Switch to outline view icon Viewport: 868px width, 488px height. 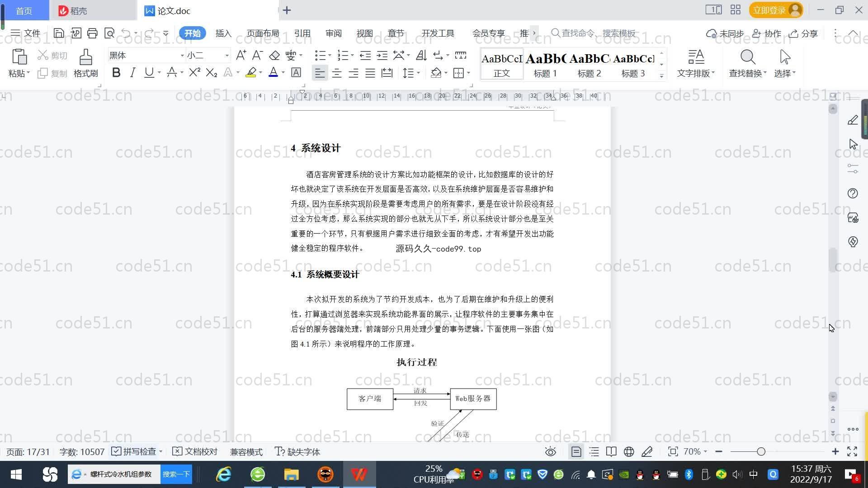point(594,452)
